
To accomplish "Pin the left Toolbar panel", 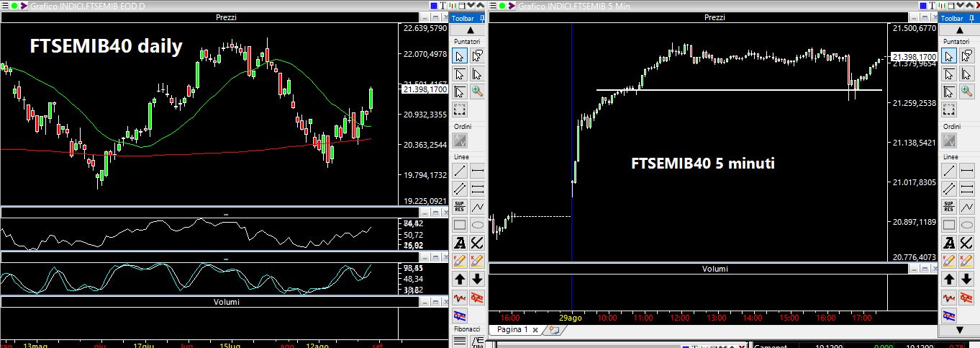I will [481, 18].
